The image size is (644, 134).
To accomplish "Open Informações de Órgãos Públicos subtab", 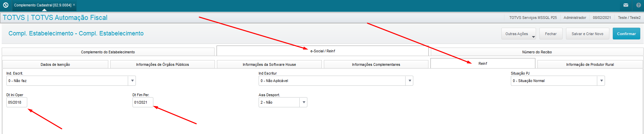I will pos(162,64).
